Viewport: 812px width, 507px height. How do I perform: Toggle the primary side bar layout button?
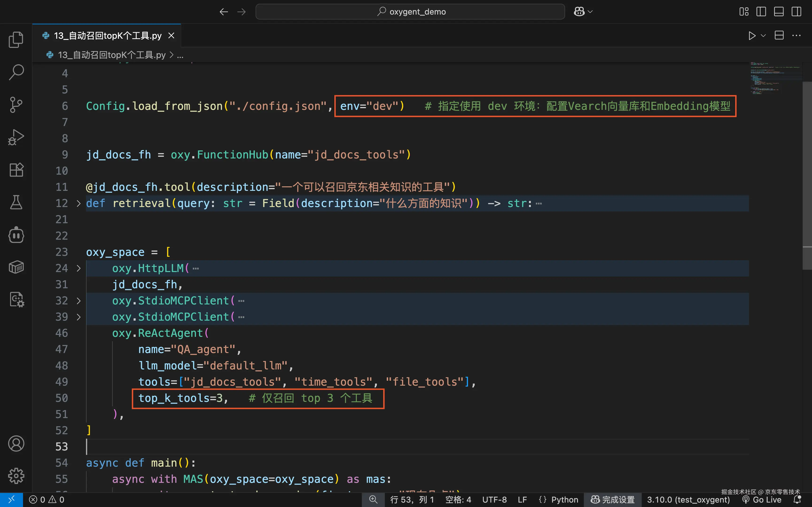pos(761,12)
